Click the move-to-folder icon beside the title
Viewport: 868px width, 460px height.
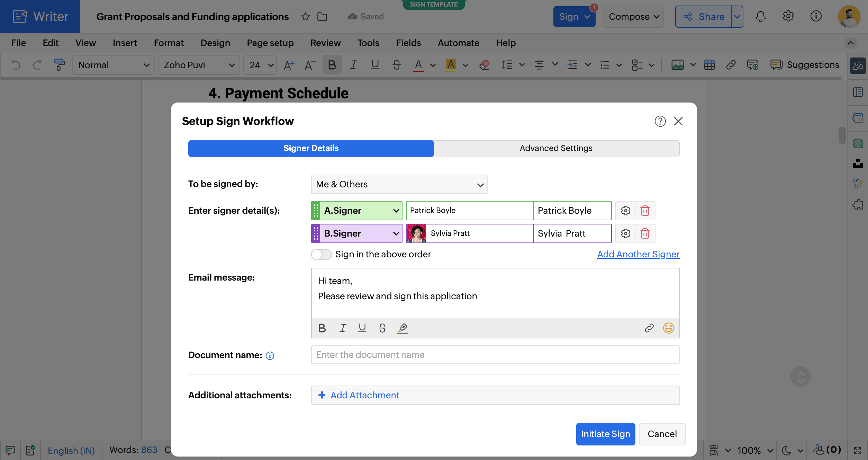pos(322,17)
